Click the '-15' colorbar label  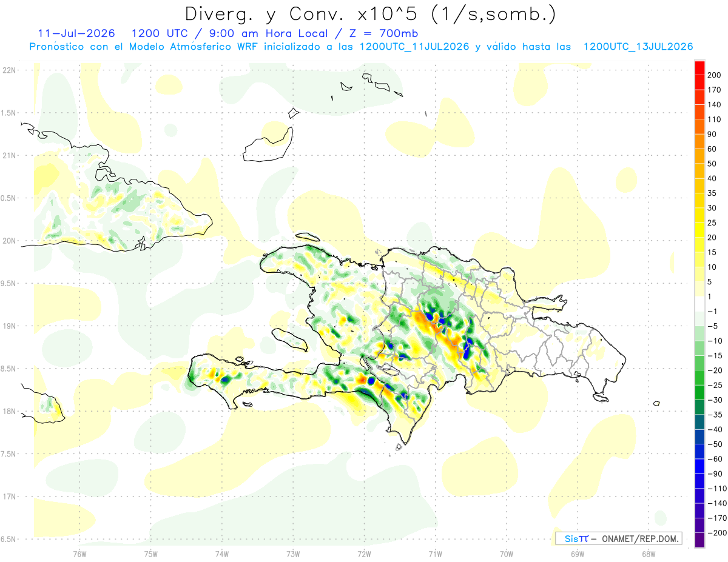click(x=715, y=356)
